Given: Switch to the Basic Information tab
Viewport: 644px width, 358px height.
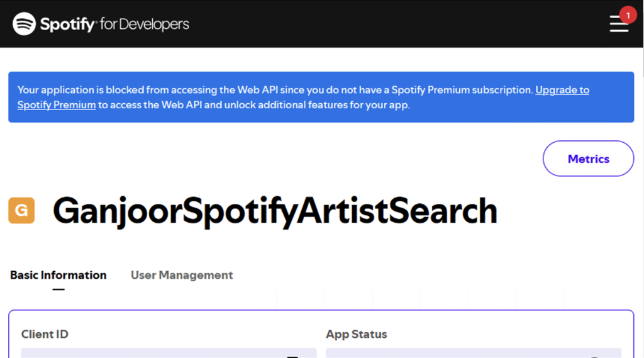Looking at the screenshot, I should (x=58, y=275).
